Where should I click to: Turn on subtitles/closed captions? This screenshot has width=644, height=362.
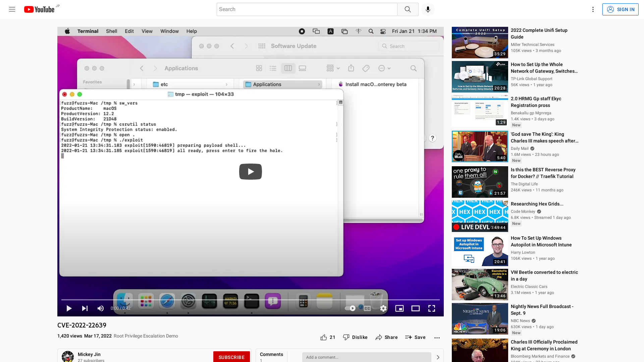pos(367,308)
